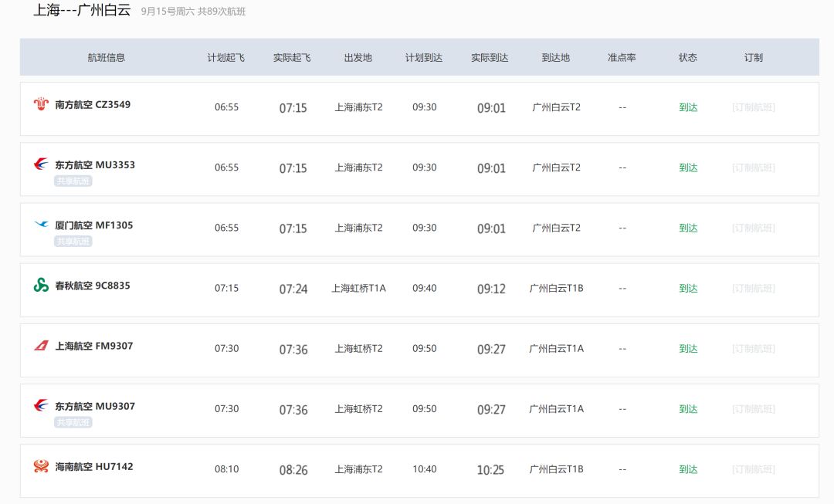
Task: Click the Spring Airlines 9C8835 logo
Action: (x=41, y=286)
